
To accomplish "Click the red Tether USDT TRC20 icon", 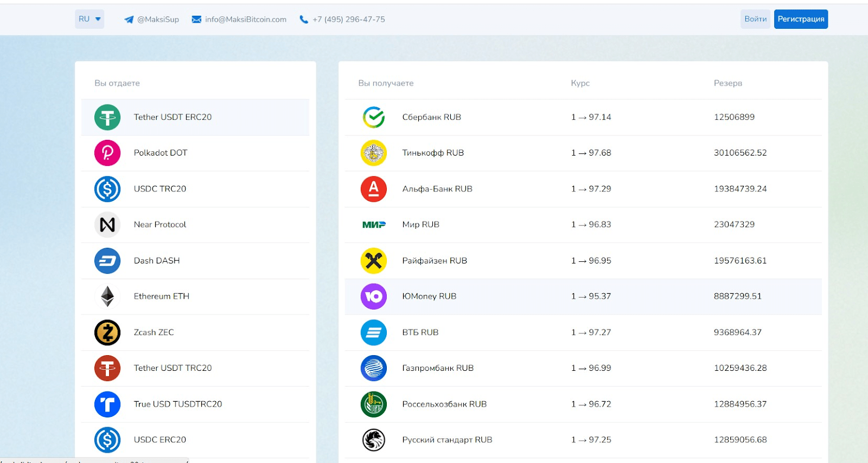I will point(107,368).
